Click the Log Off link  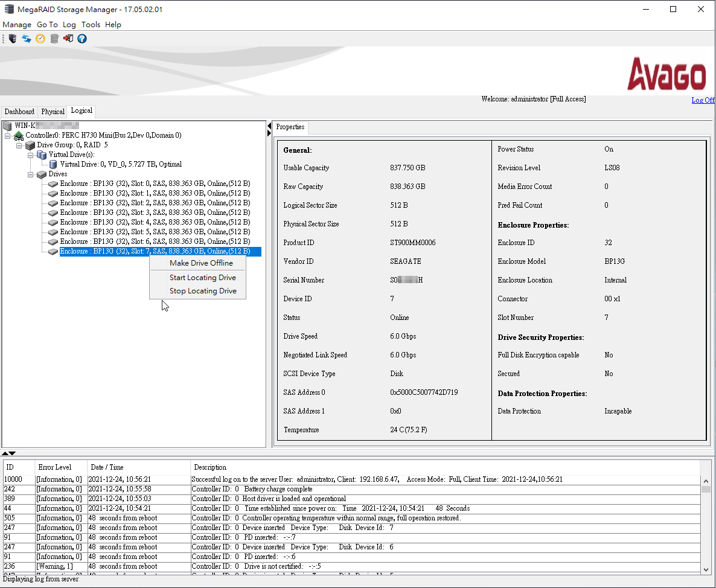point(703,100)
